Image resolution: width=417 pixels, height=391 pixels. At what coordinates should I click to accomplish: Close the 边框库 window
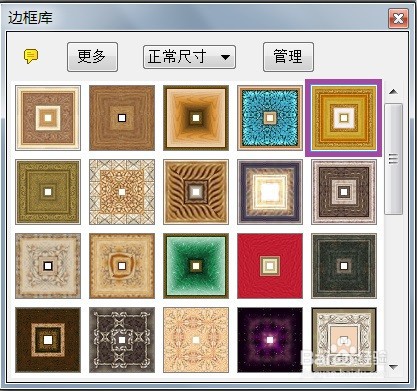pos(398,18)
